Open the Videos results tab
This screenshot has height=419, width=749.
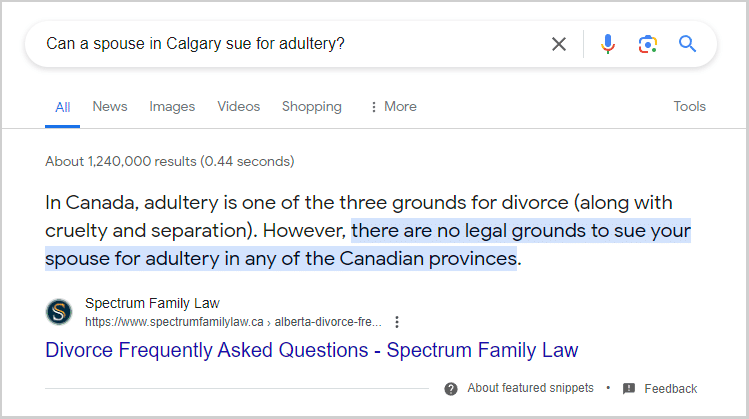238,106
